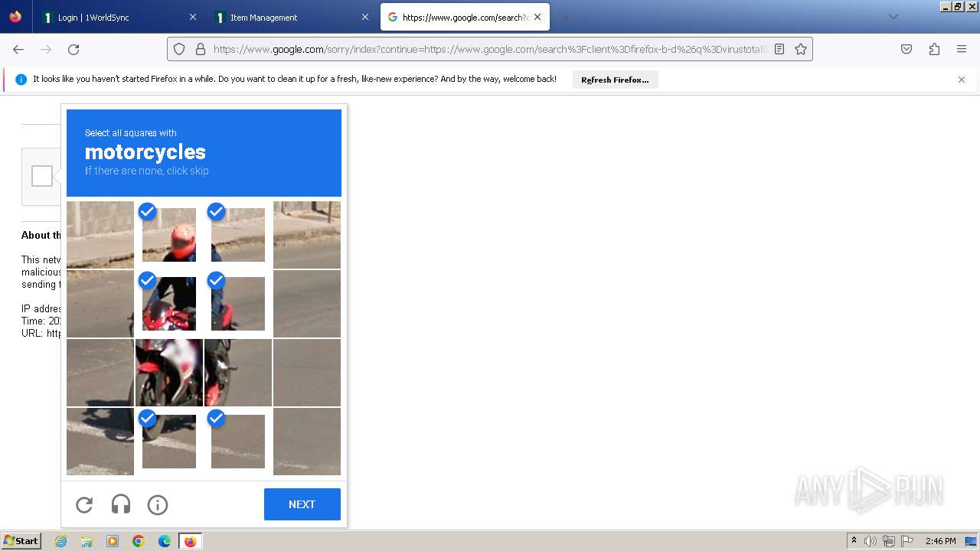Click the network tray icon
This screenshot has height=551, width=980.
pos(889,541)
